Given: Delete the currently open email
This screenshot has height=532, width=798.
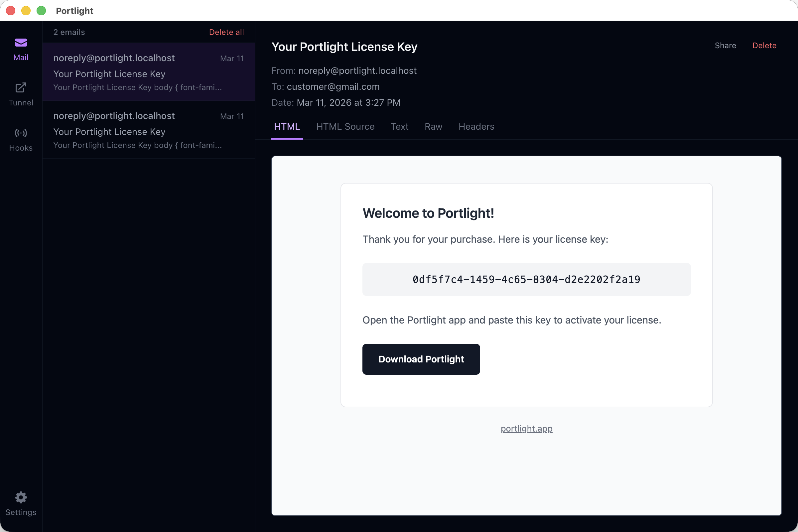Looking at the screenshot, I should [x=764, y=45].
